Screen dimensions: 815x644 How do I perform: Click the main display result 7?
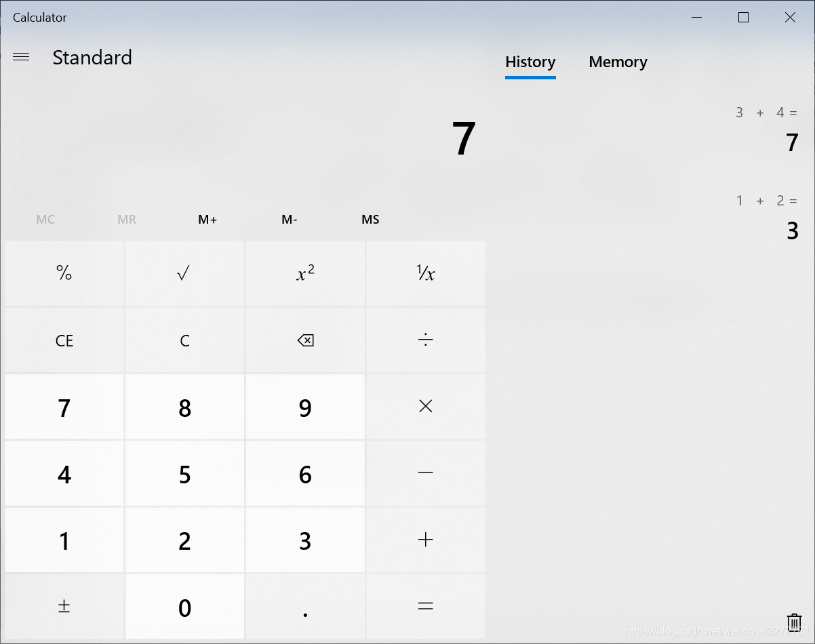pos(464,140)
